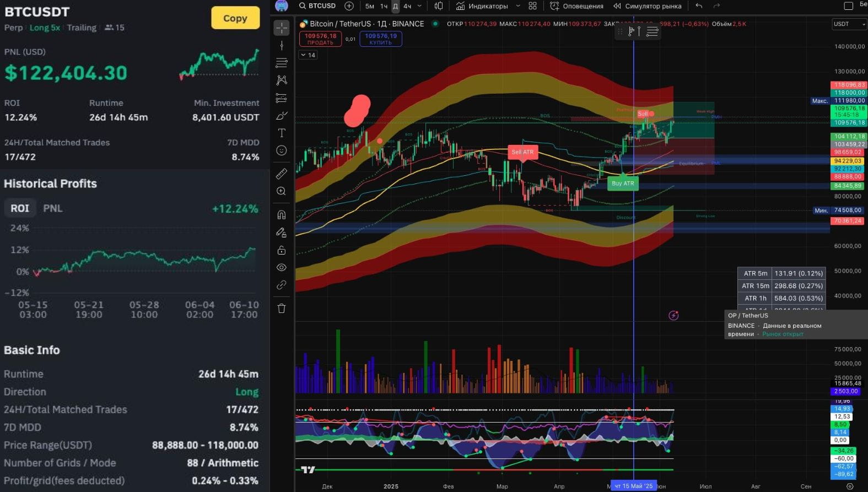This screenshot has width=868, height=492.
Task: Click the floating toolbar horizontal lines icon
Action: 652,32
